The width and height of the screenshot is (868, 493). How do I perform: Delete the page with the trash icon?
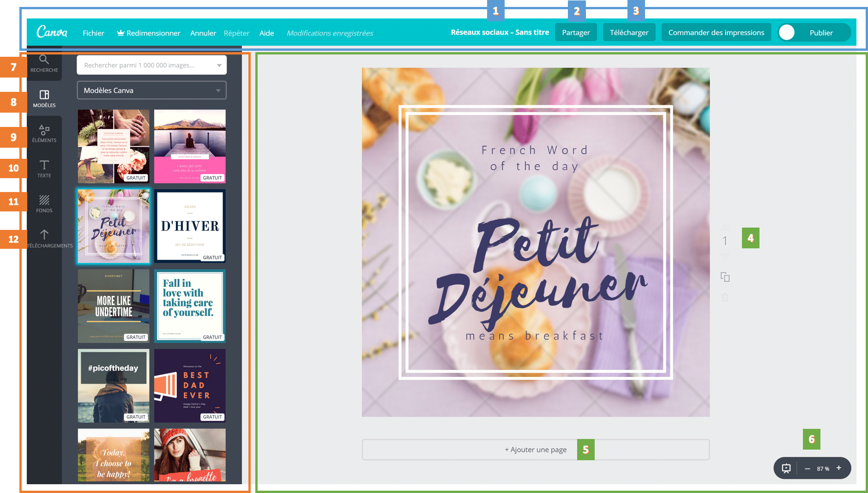point(725,297)
